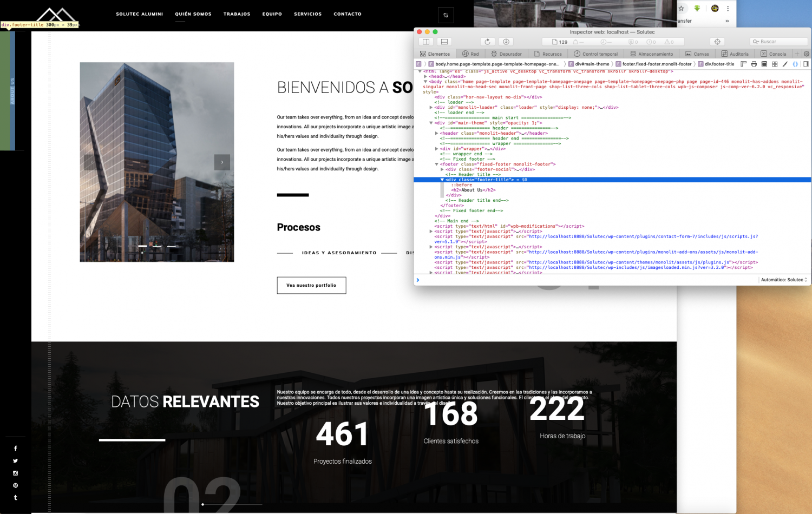
Task: Click the 129 resources counter
Action: coord(560,42)
